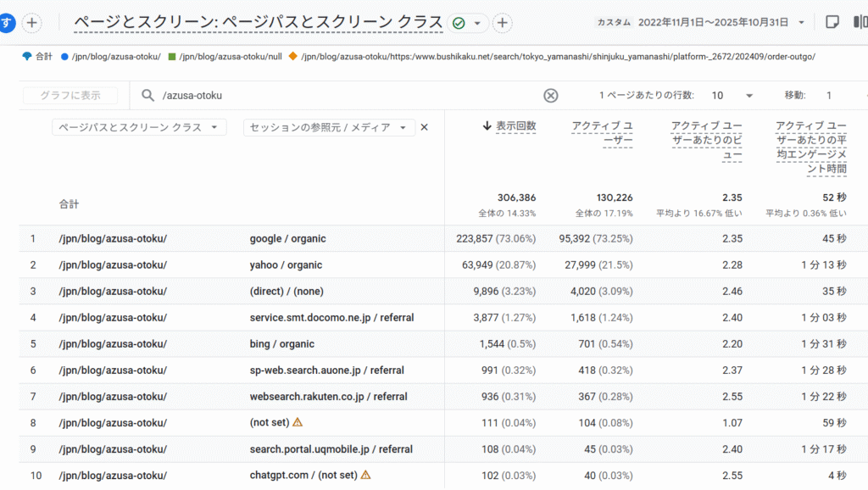Click in the table search field

339,96
